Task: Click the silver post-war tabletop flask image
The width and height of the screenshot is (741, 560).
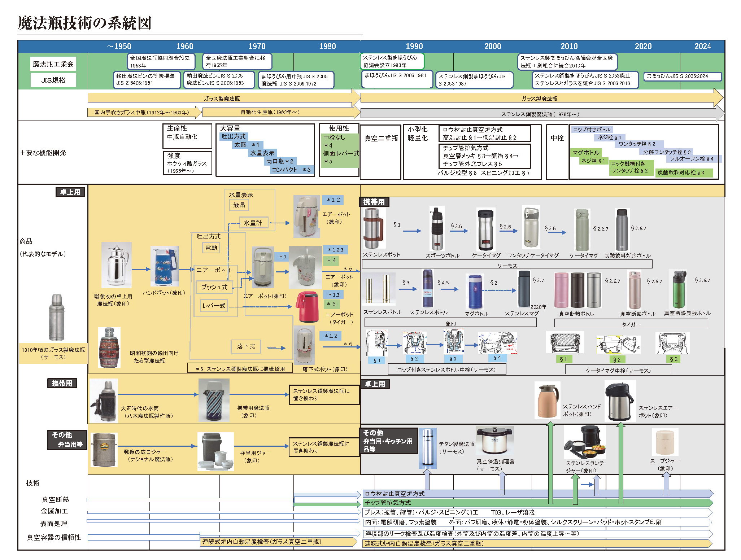Action: click(x=116, y=265)
